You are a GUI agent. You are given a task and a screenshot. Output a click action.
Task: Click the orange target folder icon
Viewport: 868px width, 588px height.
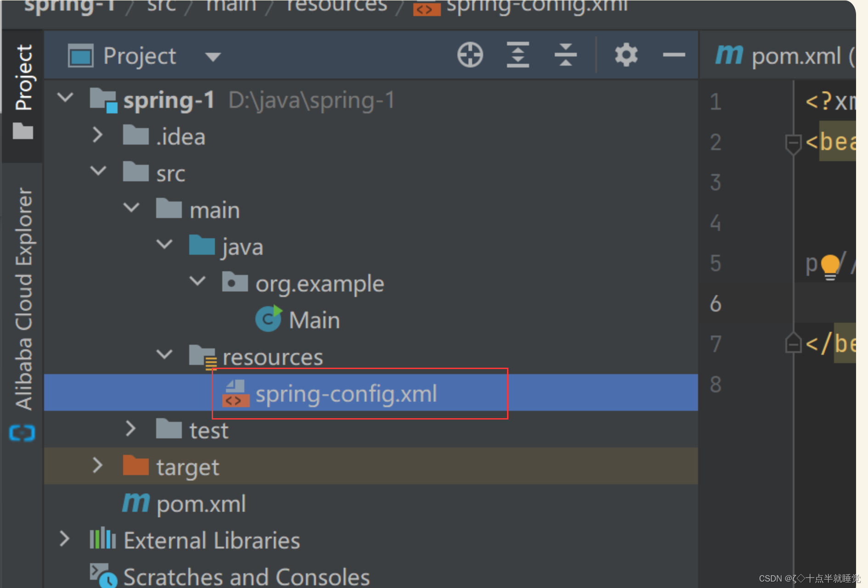coord(136,465)
